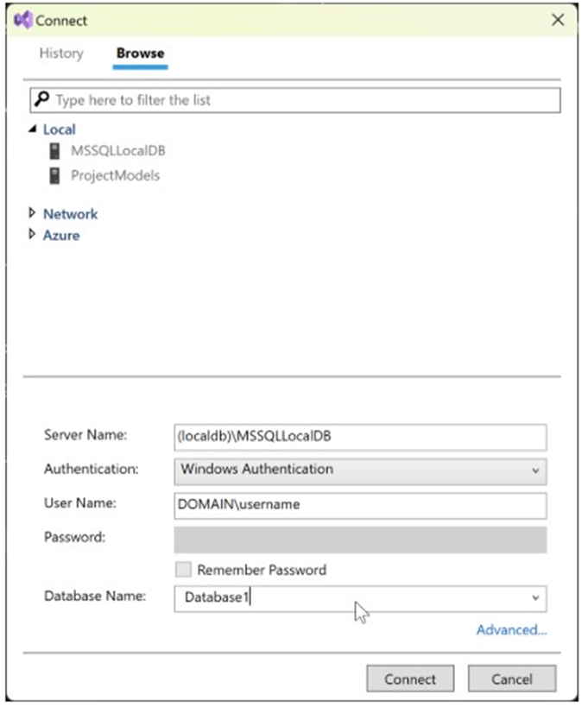Select MSSQLLocalDB in the Local list
This screenshot has width=588, height=707.
pos(118,151)
